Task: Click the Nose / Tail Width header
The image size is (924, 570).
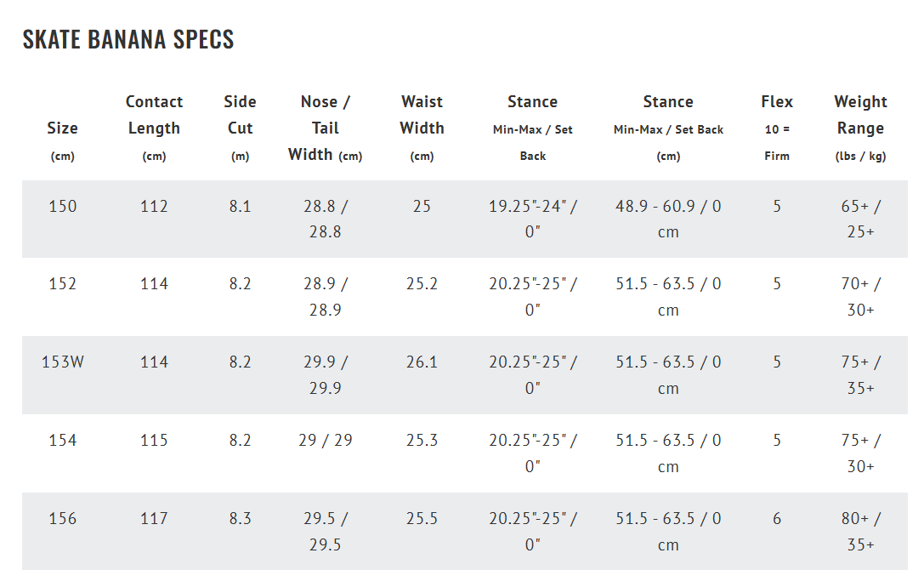Action: 325,128
